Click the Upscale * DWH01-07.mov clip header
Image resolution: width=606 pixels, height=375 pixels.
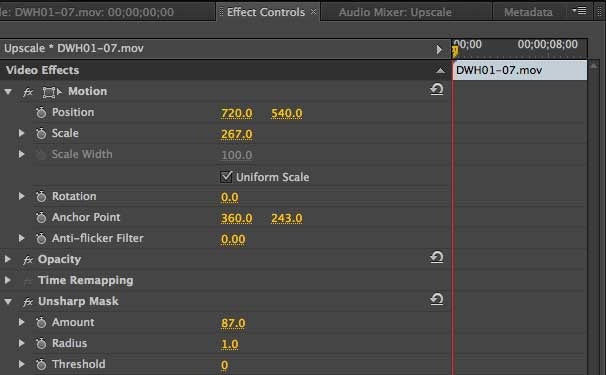coord(74,49)
